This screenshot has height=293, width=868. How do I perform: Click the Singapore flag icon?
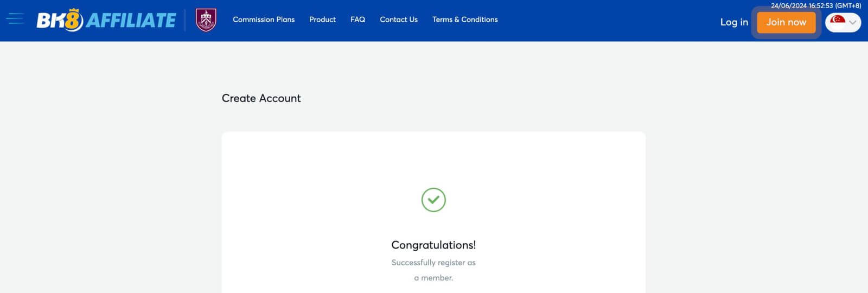pyautogui.click(x=837, y=22)
